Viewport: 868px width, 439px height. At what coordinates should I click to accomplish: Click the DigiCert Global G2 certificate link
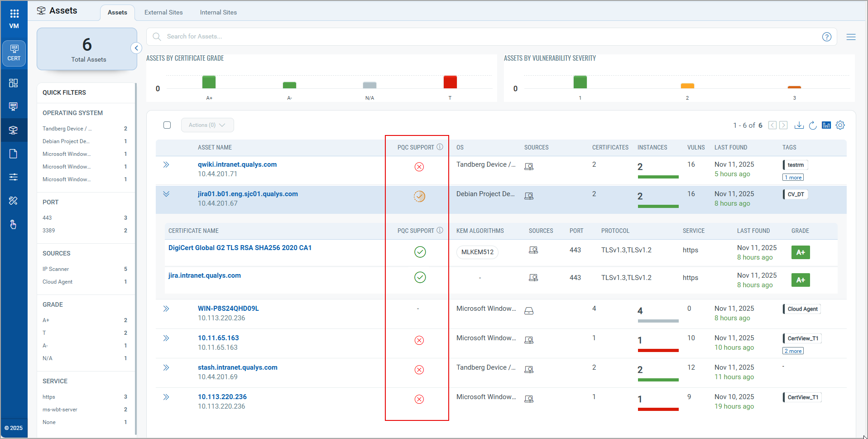[x=240, y=247]
